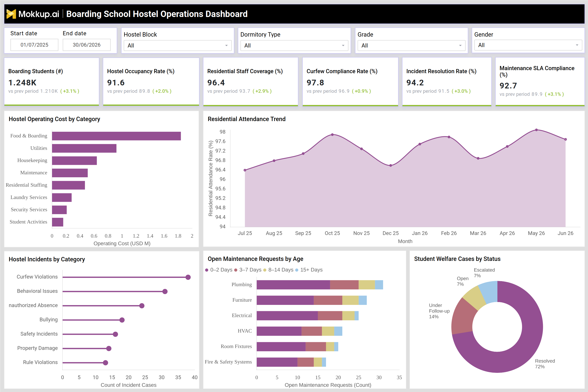Click the Utilities cost bar

pyautogui.click(x=84, y=148)
